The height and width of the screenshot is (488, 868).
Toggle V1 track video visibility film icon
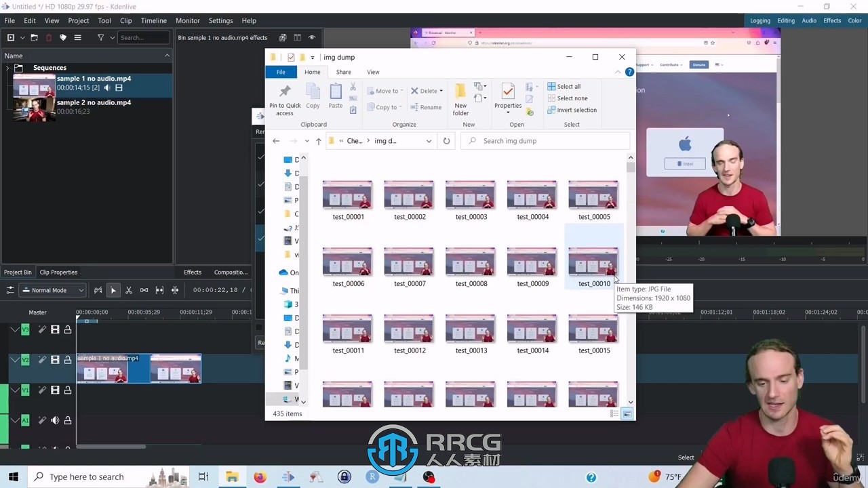point(55,390)
